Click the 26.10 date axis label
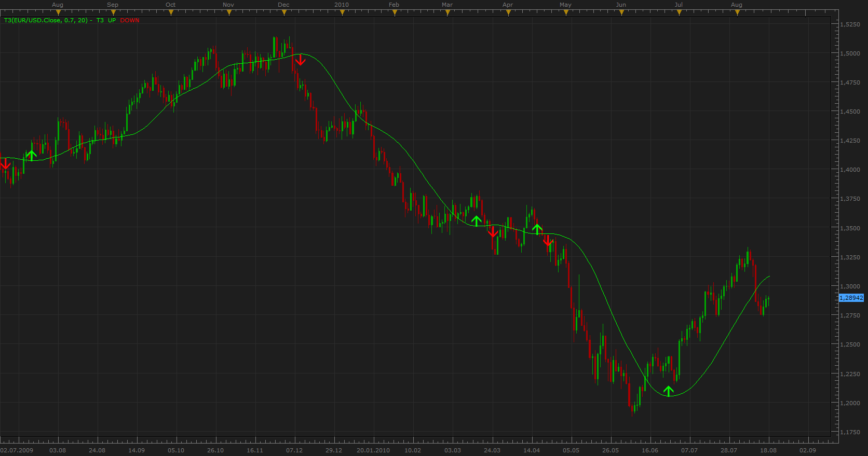 point(215,450)
